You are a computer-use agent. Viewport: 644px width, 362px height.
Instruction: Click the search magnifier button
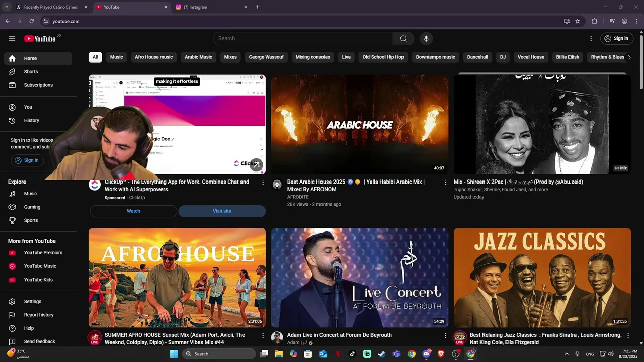404,38
